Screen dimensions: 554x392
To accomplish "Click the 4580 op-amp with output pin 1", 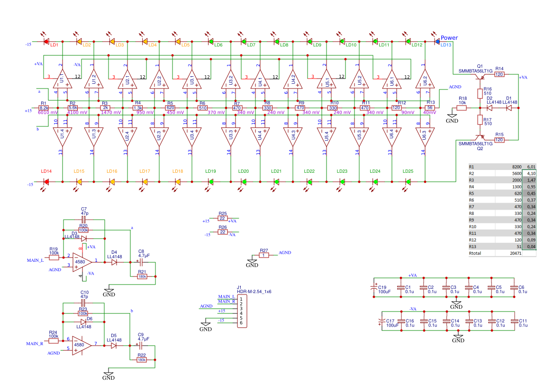I will pos(82,262).
